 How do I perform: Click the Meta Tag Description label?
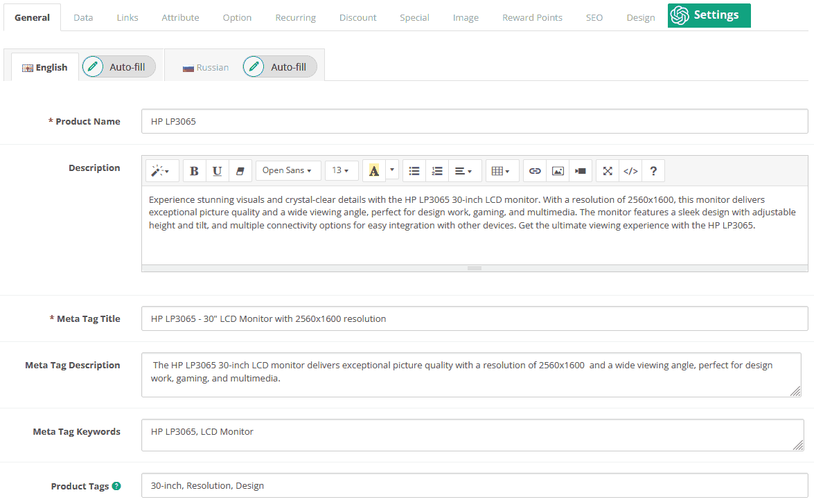[73, 366]
